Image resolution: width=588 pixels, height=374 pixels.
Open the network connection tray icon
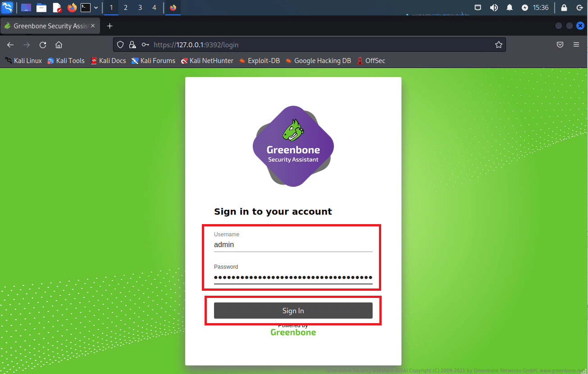[478, 8]
